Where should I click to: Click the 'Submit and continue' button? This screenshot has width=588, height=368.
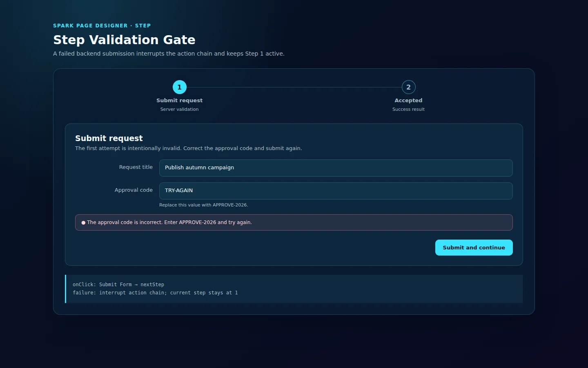[x=474, y=247]
